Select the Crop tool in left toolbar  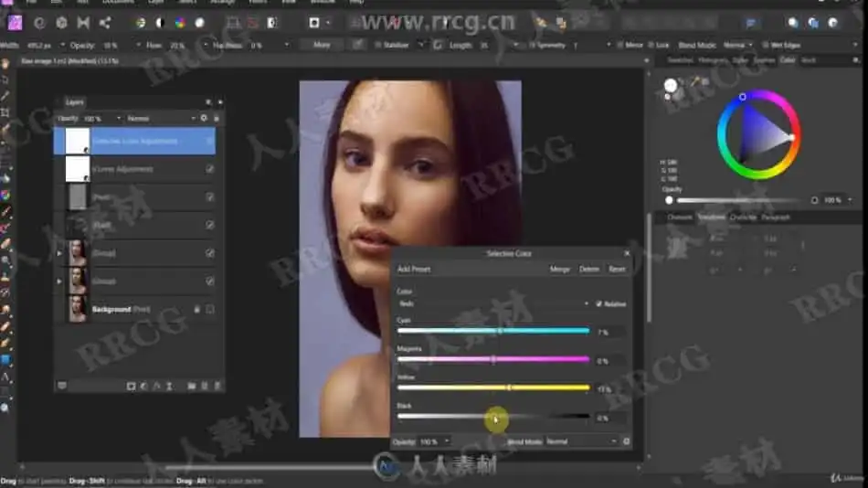[x=5, y=113]
